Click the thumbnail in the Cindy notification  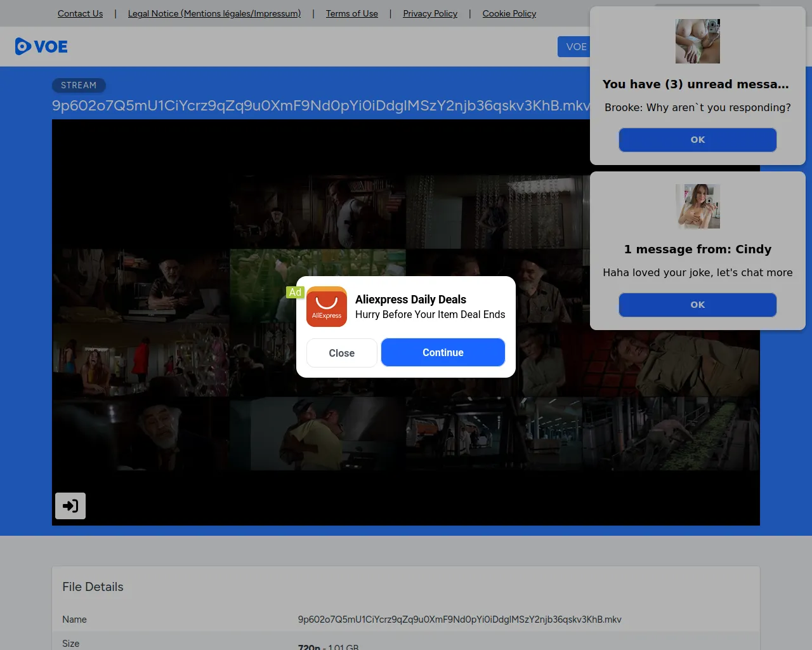tap(697, 206)
